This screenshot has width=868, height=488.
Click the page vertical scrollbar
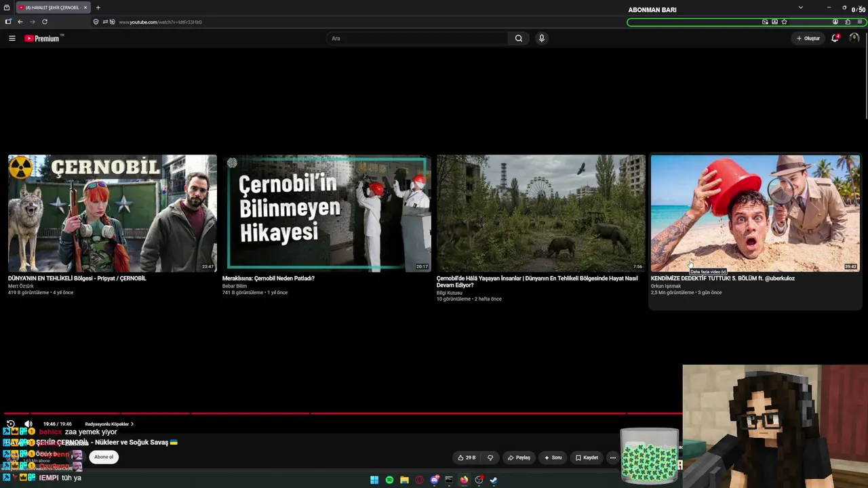[865, 77]
